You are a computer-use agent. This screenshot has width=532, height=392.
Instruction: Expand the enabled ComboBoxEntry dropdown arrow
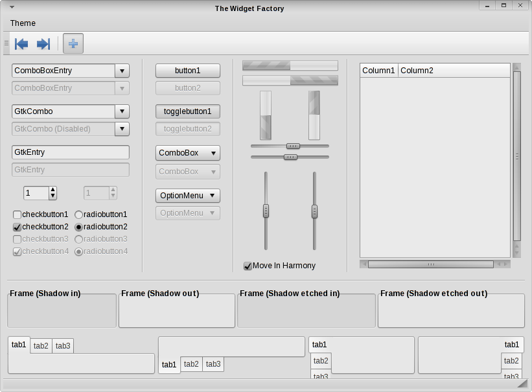[122, 71]
